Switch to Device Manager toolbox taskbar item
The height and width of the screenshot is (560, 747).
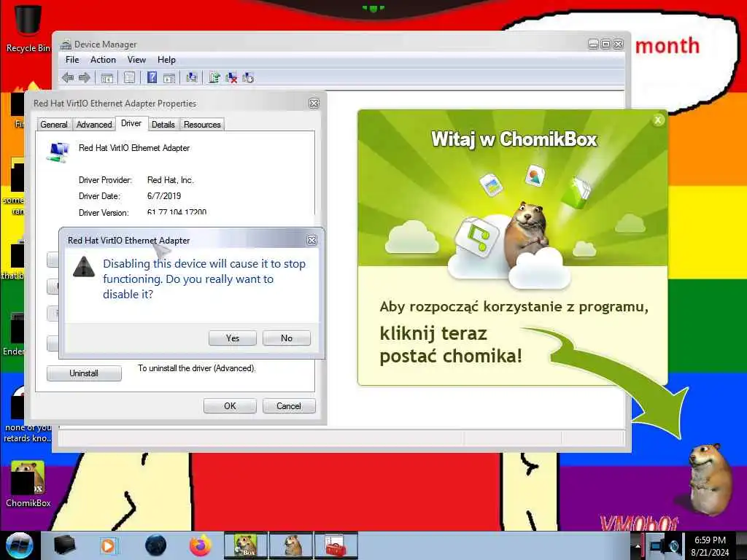point(336,545)
